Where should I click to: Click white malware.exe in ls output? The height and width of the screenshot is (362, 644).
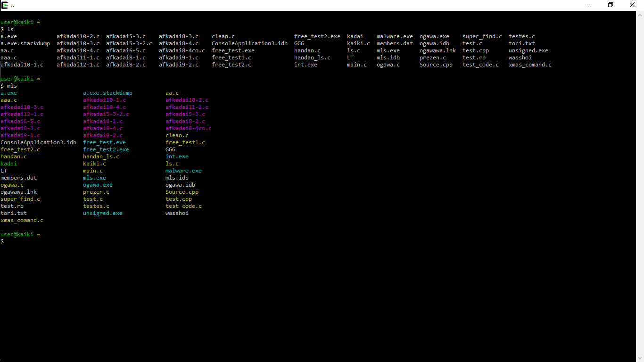click(395, 36)
